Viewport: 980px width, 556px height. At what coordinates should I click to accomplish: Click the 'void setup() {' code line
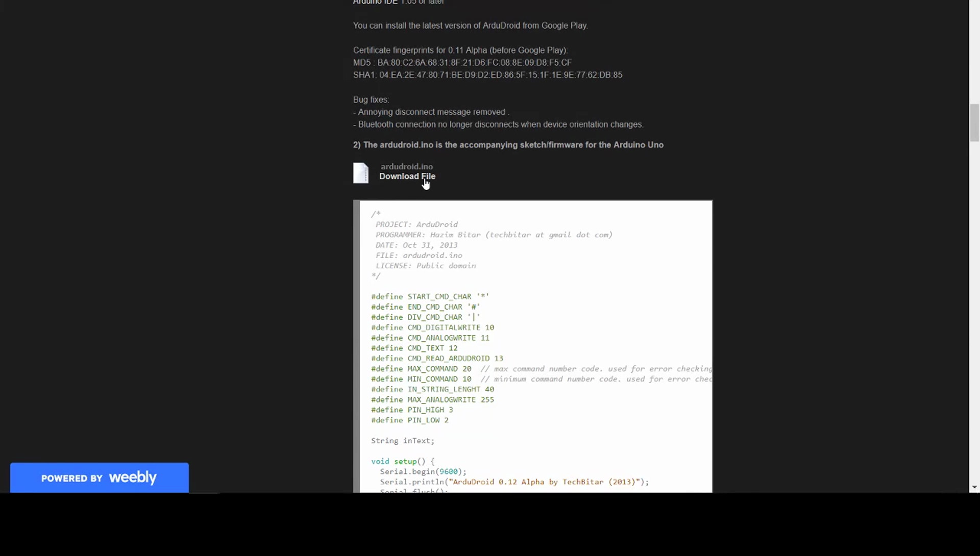[x=403, y=462]
